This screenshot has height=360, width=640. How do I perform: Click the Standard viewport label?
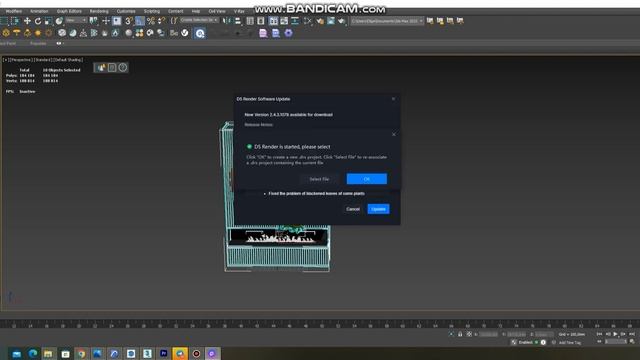pyautogui.click(x=43, y=60)
